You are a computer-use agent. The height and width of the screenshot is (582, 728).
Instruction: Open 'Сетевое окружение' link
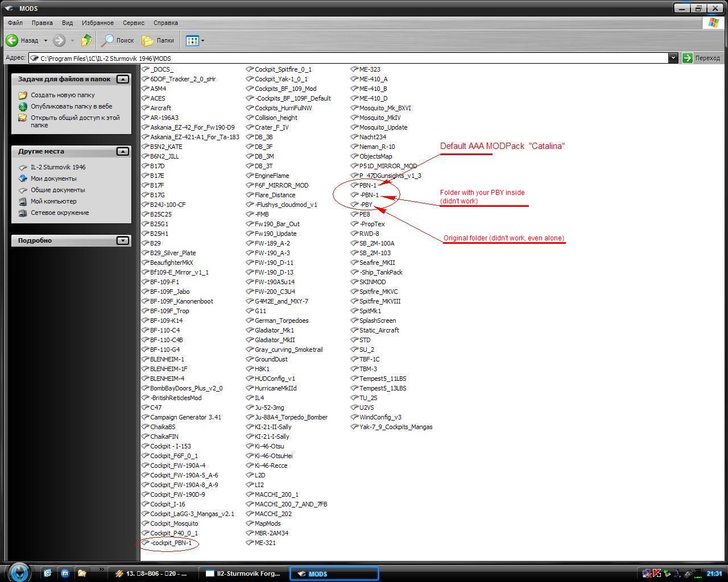click(60, 213)
